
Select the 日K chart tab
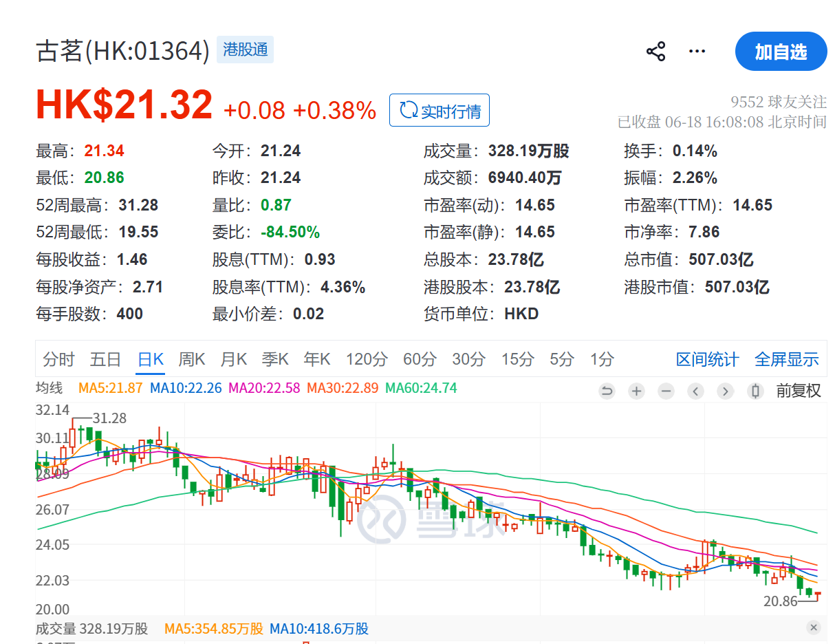pyautogui.click(x=151, y=359)
